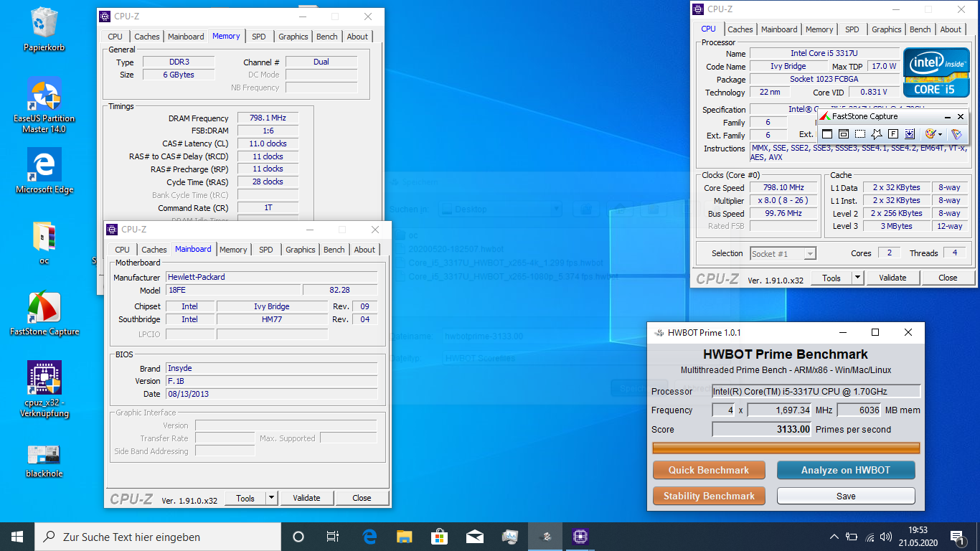980x551 pixels.
Task: Open File Explorer from taskbar
Action: click(404, 537)
